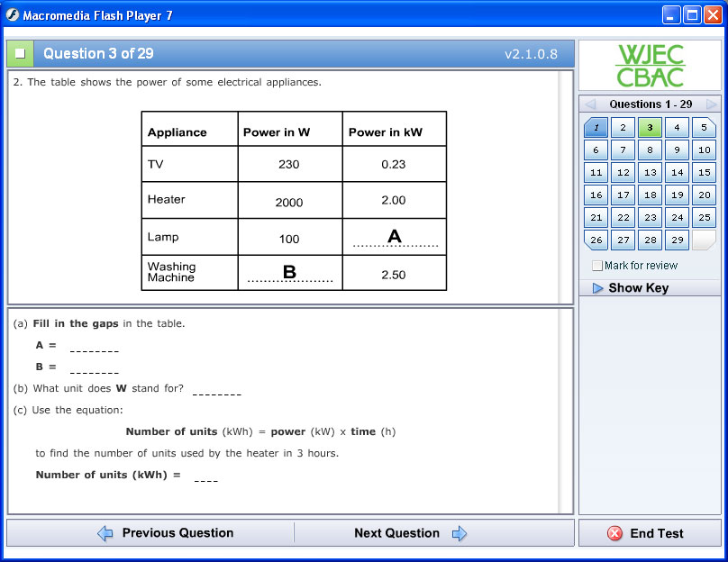Navigate to question 8
Image resolution: width=728 pixels, height=562 pixels.
click(x=650, y=150)
